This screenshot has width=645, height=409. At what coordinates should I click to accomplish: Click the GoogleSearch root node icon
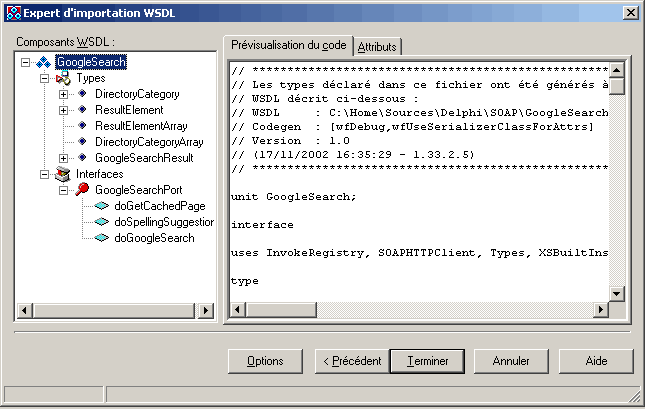click(44, 62)
